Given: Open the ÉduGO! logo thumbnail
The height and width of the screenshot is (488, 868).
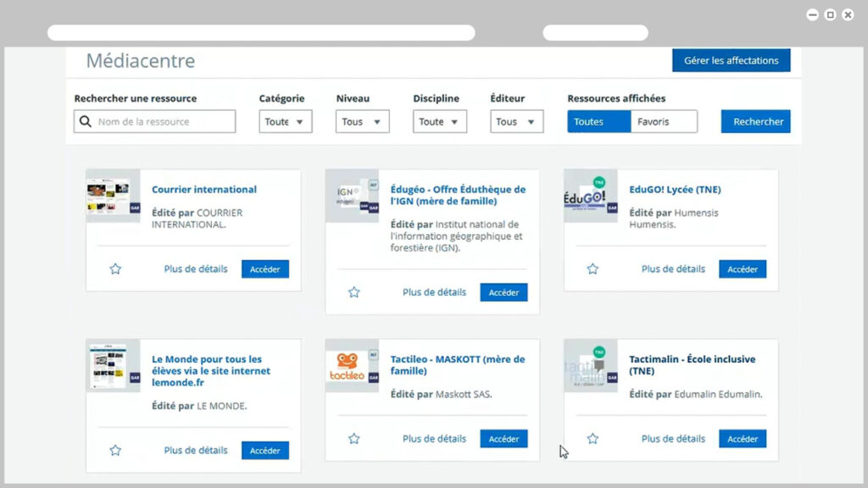Looking at the screenshot, I should 591,196.
